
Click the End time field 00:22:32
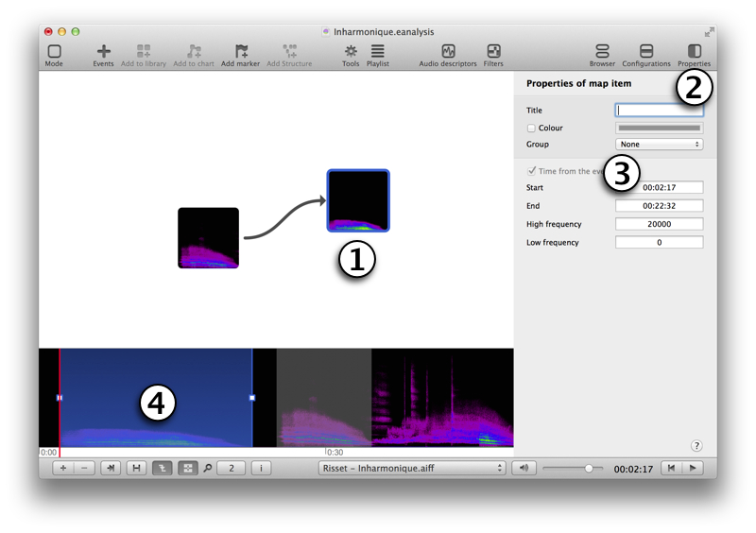click(659, 205)
